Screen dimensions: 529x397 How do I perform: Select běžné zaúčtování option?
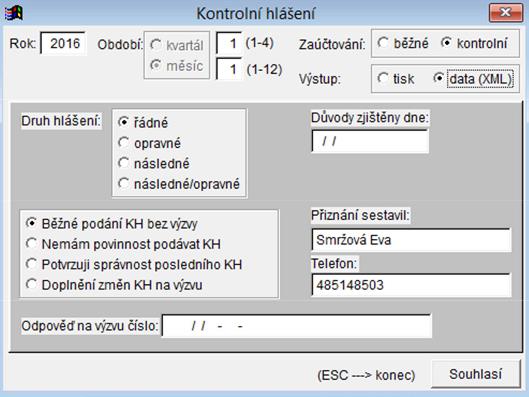(x=403, y=43)
